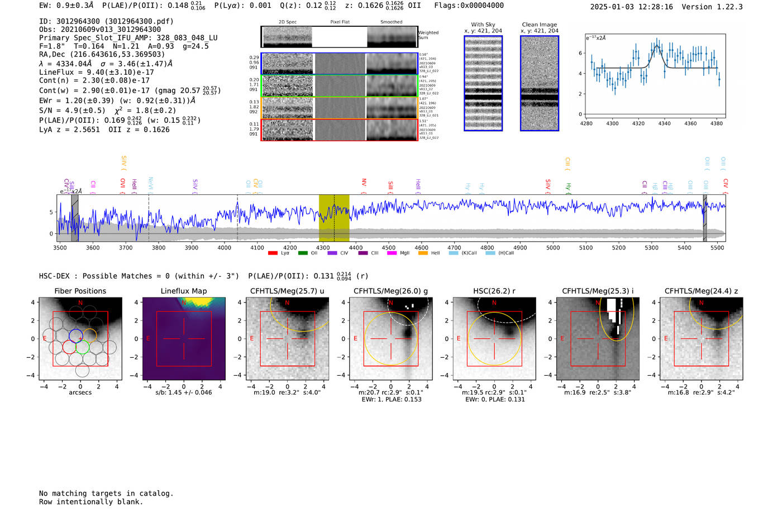Click 'No matching targets in catalog.' text
The width and height of the screenshot is (782, 532).
click(x=106, y=493)
